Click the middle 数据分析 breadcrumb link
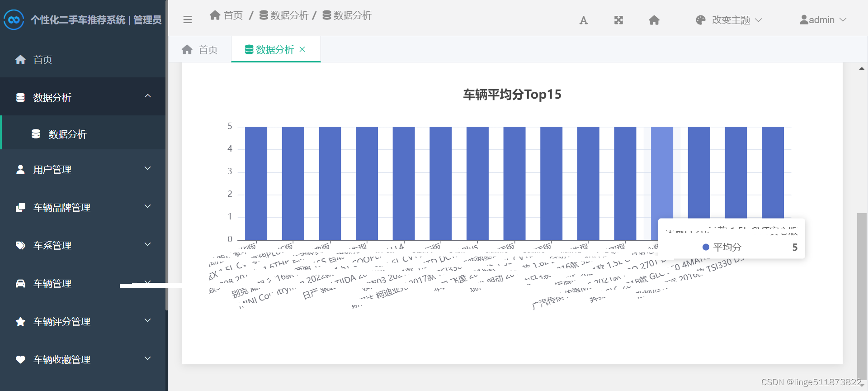The height and width of the screenshot is (391, 868). [289, 15]
